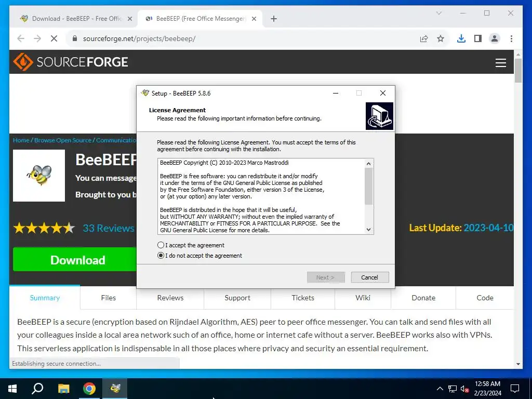
Task: Open Chrome downloads icon
Action: (461, 38)
